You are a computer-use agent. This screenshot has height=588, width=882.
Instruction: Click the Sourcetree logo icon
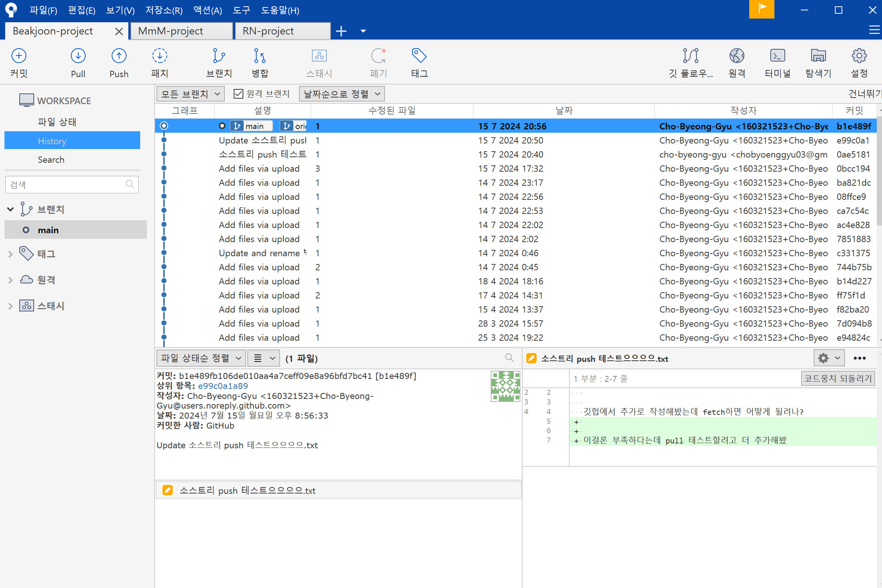[x=11, y=10]
